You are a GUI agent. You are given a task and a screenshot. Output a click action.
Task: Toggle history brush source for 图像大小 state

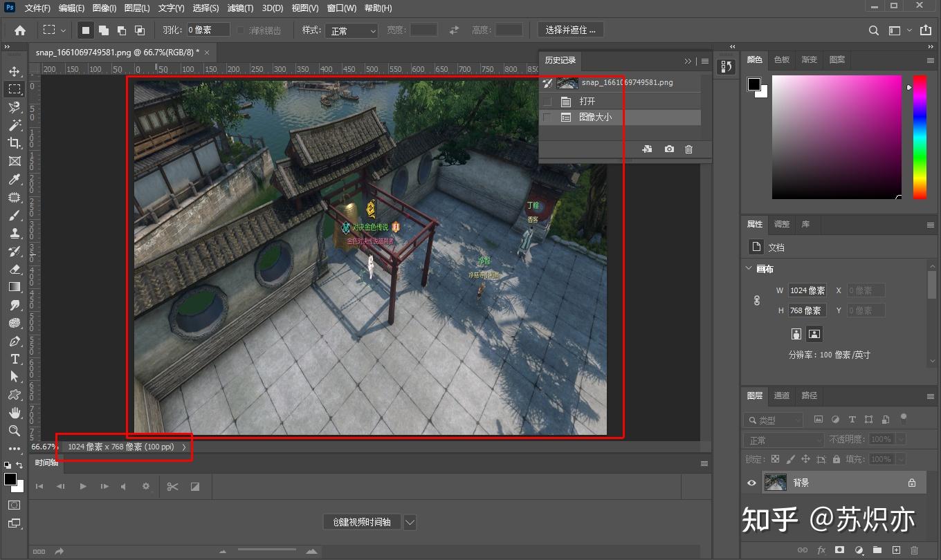[547, 118]
